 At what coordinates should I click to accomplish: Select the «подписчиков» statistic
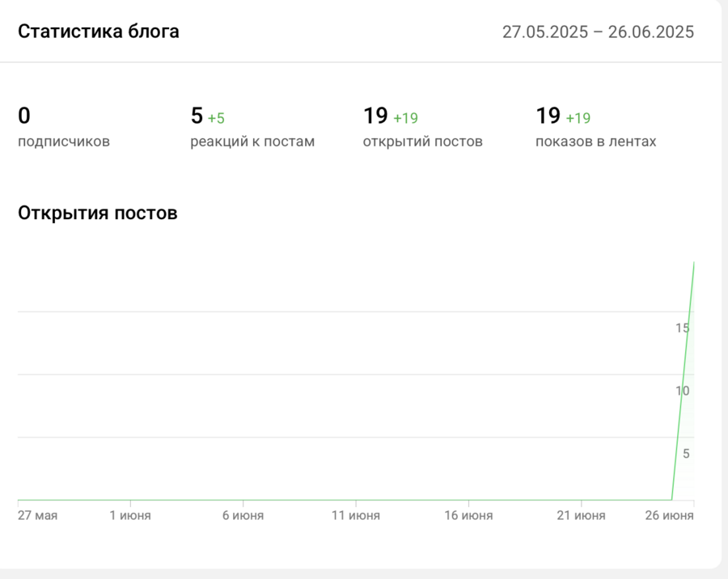64,142
